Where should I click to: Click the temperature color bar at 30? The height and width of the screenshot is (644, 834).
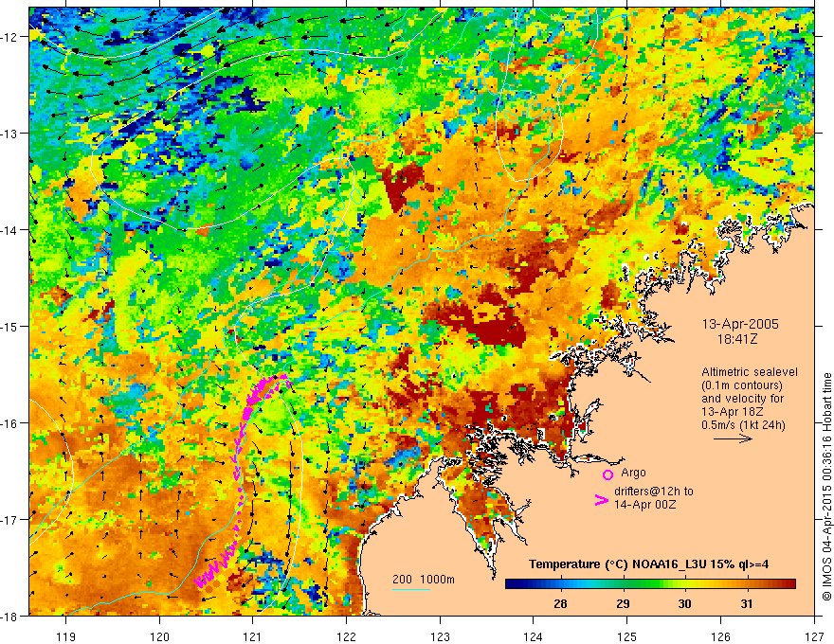pos(684,584)
